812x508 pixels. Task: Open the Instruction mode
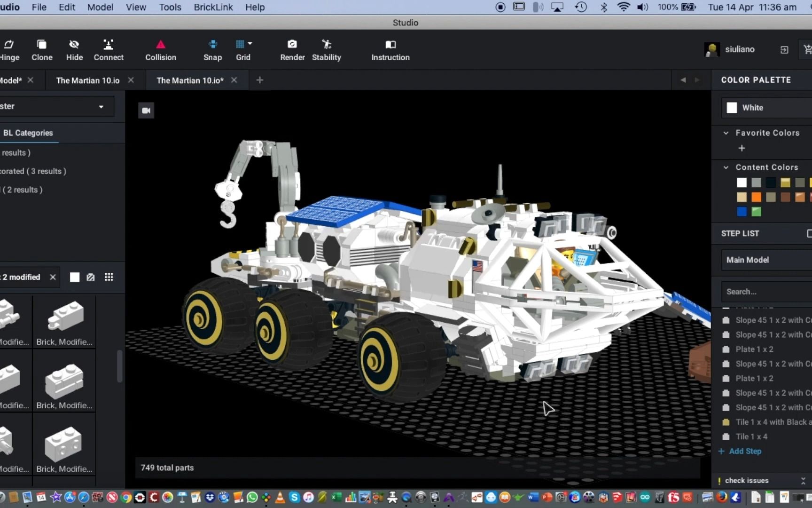pyautogui.click(x=390, y=49)
